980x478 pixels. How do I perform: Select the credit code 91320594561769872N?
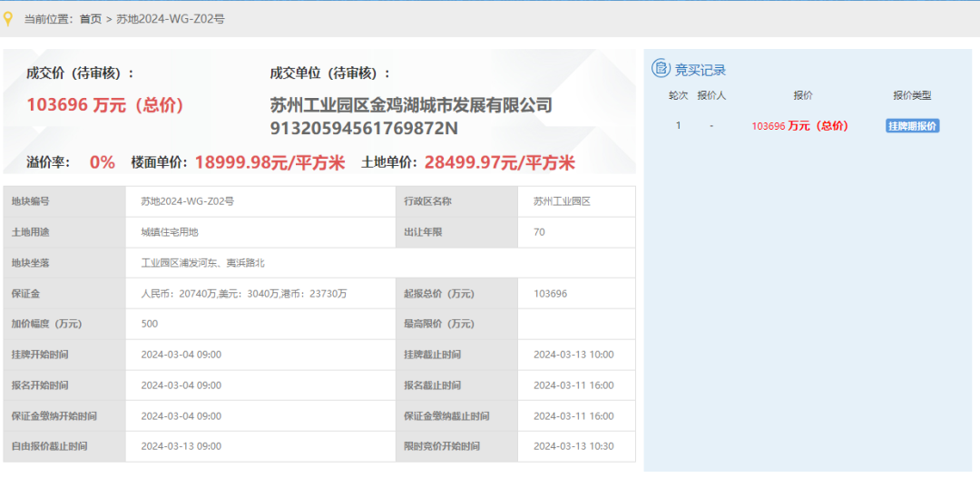[364, 128]
